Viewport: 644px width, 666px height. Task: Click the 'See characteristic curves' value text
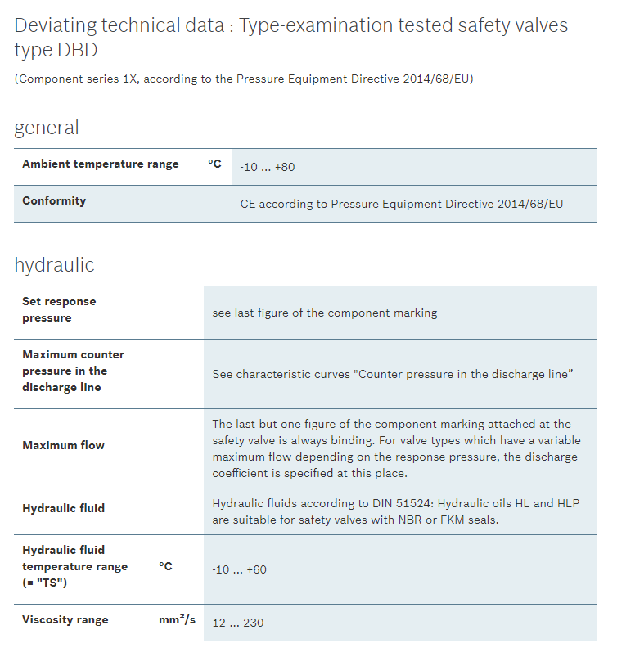point(392,374)
